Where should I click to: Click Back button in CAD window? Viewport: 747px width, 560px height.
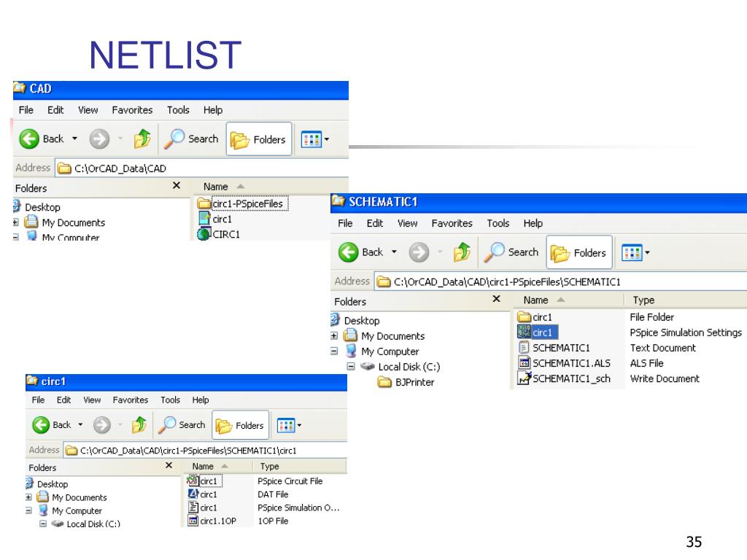pos(41,139)
